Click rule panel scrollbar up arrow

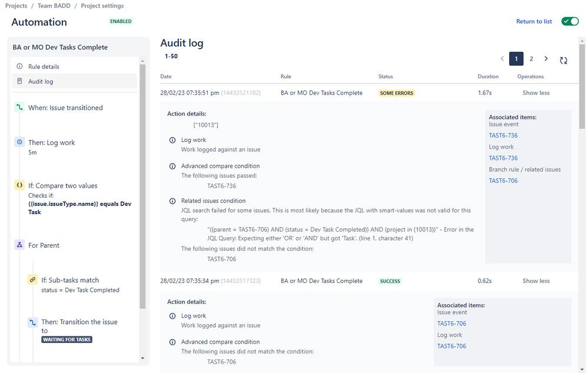click(142, 61)
